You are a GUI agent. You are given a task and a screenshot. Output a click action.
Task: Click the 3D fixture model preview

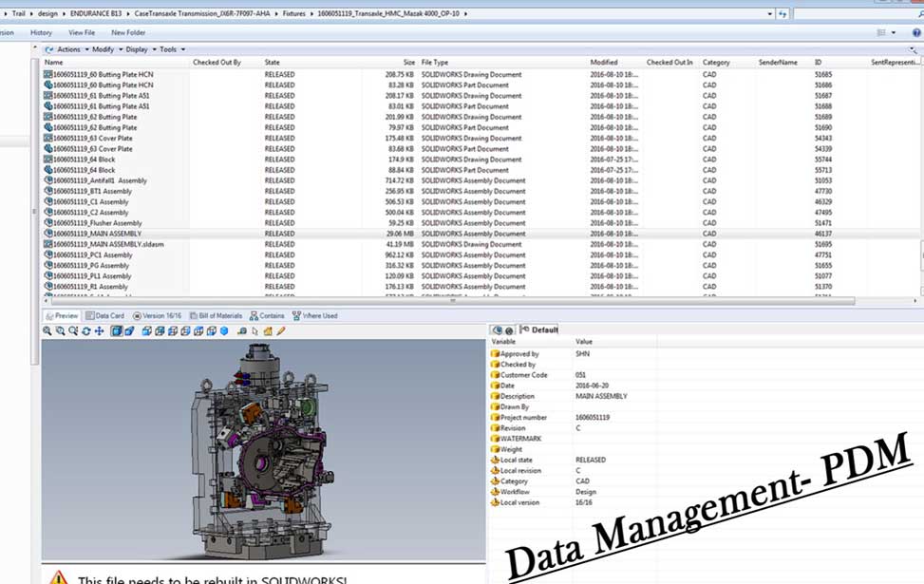point(263,451)
